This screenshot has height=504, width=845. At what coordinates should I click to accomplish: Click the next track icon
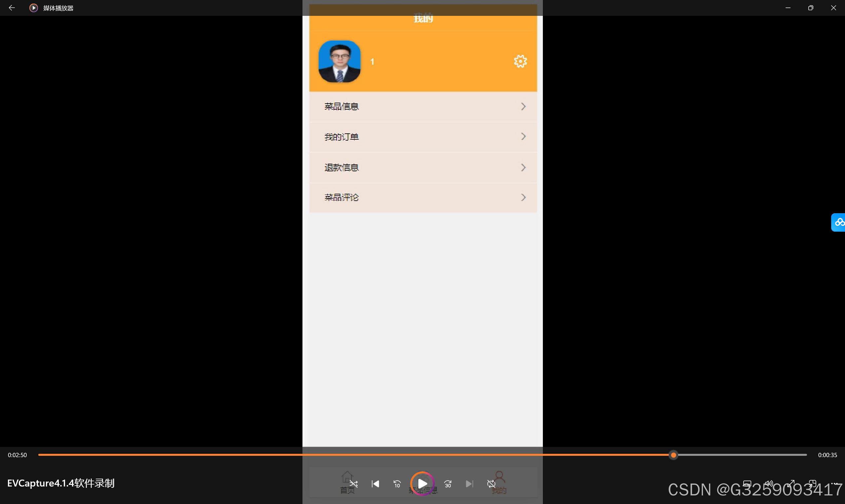pyautogui.click(x=469, y=484)
